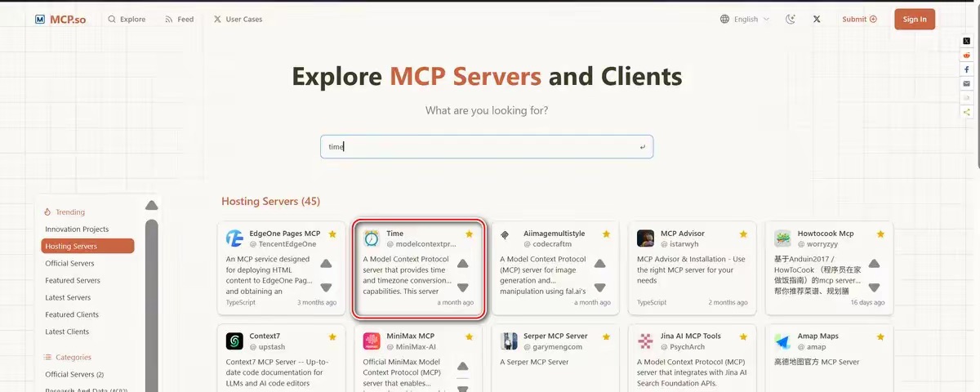Open the English language dropdown
The height and width of the screenshot is (392, 980).
pyautogui.click(x=745, y=19)
